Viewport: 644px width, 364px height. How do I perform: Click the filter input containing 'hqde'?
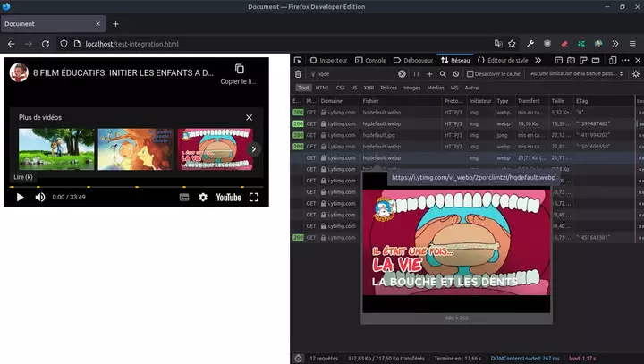pos(355,74)
